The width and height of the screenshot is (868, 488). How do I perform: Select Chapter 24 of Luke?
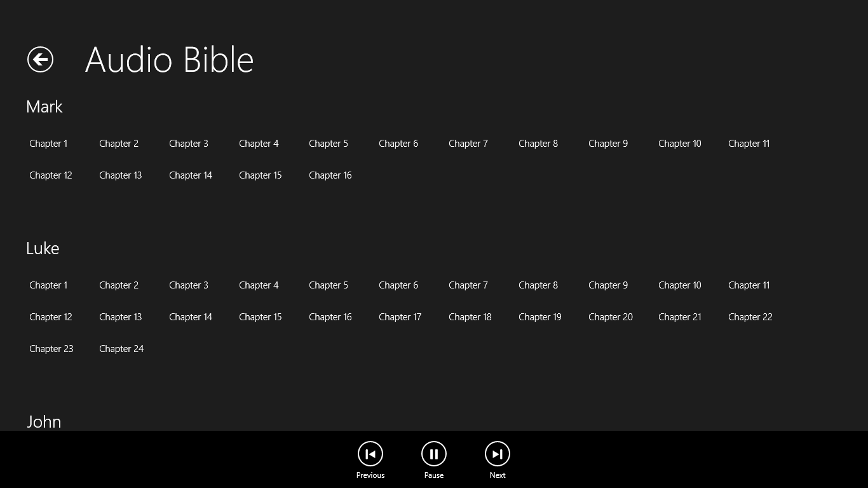tap(121, 349)
